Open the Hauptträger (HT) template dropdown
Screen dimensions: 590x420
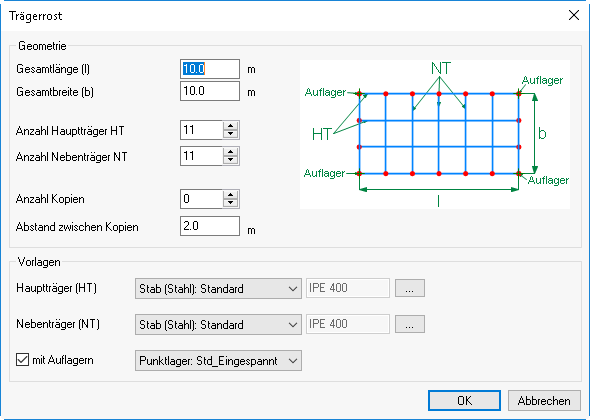pos(218,289)
